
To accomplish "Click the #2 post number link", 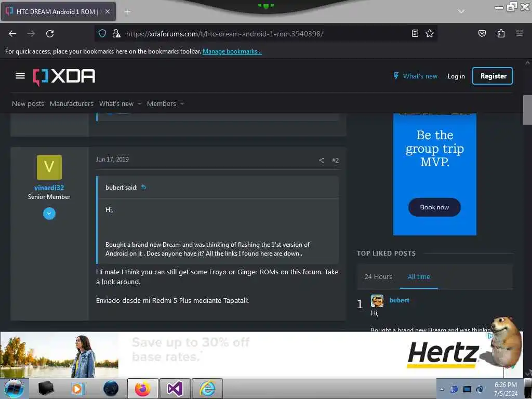I will (x=335, y=160).
